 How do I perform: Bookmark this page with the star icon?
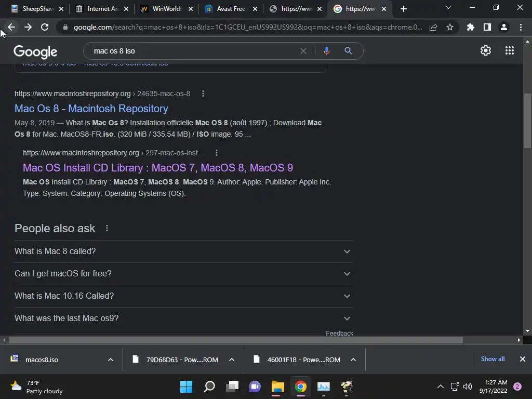tap(449, 27)
